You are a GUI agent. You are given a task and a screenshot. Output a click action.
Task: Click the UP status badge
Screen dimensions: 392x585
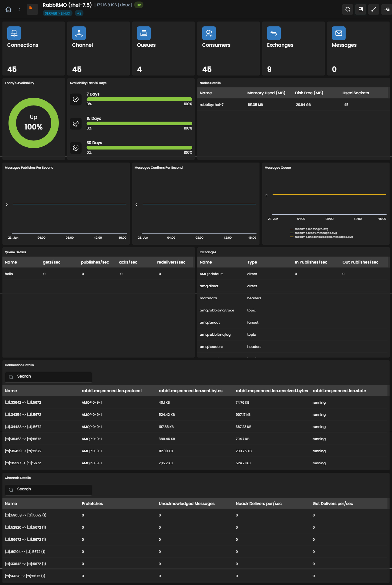(x=139, y=5)
